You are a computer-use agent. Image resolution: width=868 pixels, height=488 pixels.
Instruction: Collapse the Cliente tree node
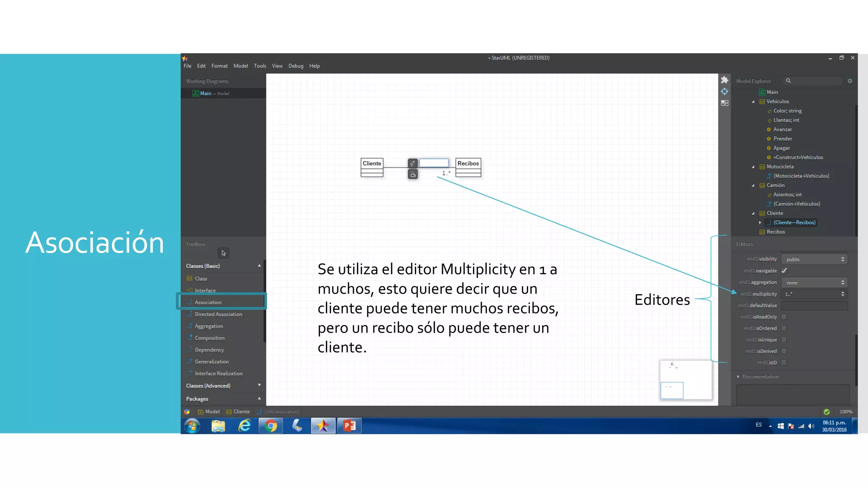(753, 213)
